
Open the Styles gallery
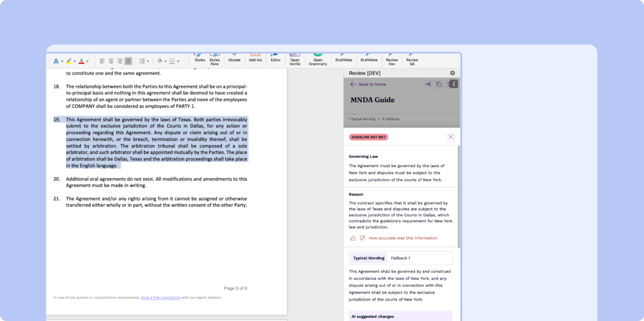point(200,58)
